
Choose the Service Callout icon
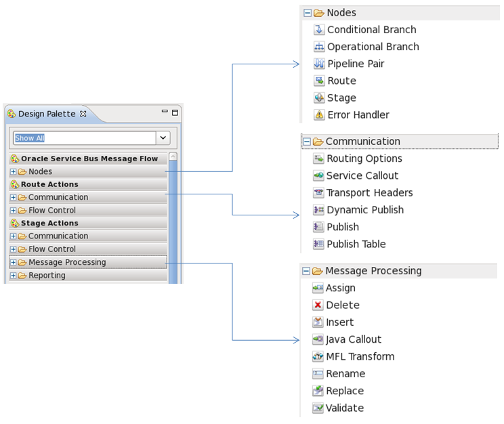coord(318,175)
